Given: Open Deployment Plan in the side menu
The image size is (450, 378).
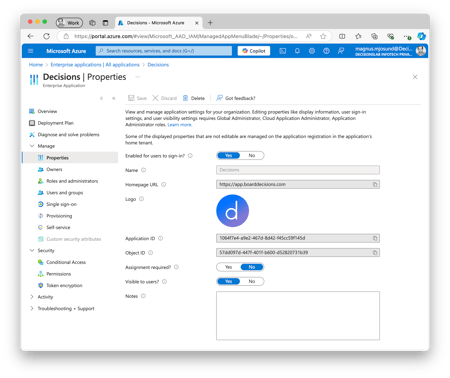Looking at the screenshot, I should coord(55,123).
